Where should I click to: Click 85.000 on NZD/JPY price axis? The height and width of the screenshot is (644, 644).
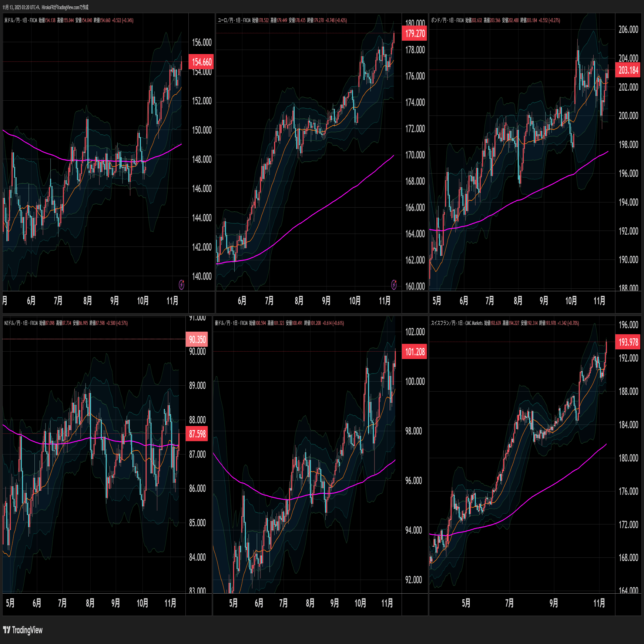197,523
